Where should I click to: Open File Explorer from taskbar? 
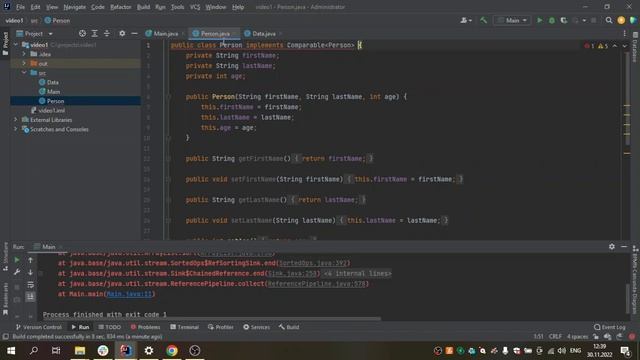[x=80, y=351]
